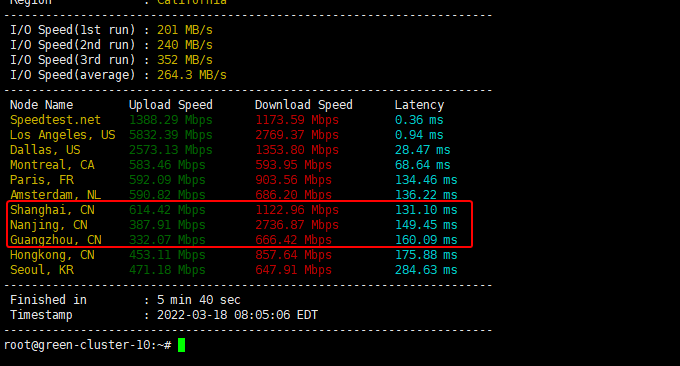
Task: Click the I/O Speed(average) label
Action: pos(73,75)
